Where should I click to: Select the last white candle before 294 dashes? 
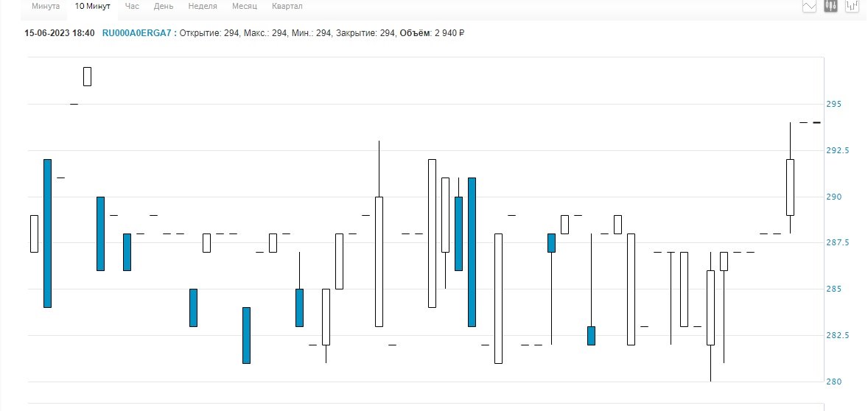click(x=790, y=187)
